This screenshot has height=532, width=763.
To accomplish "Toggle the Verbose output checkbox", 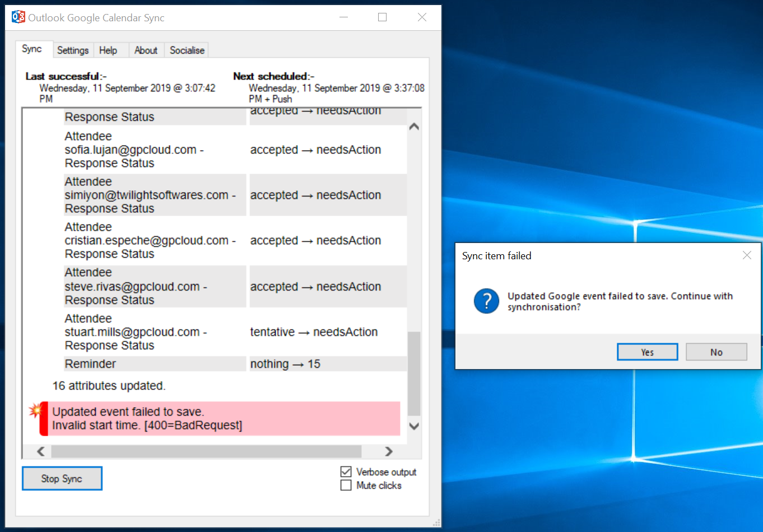I will [x=346, y=472].
